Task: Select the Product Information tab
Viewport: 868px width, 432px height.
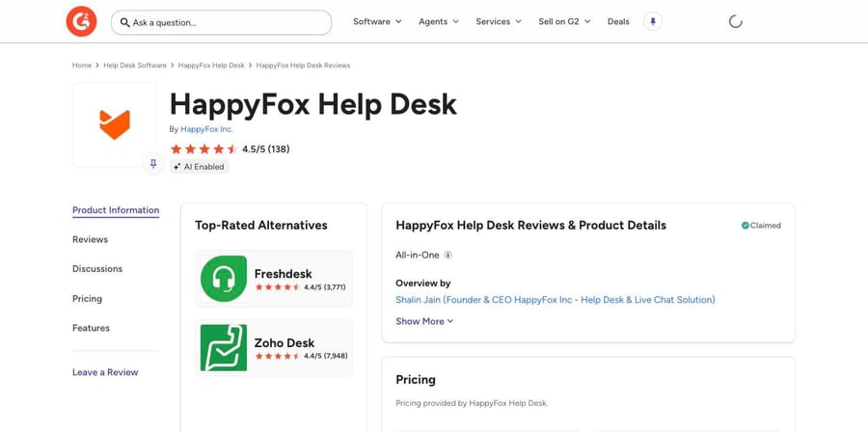Action: [116, 210]
